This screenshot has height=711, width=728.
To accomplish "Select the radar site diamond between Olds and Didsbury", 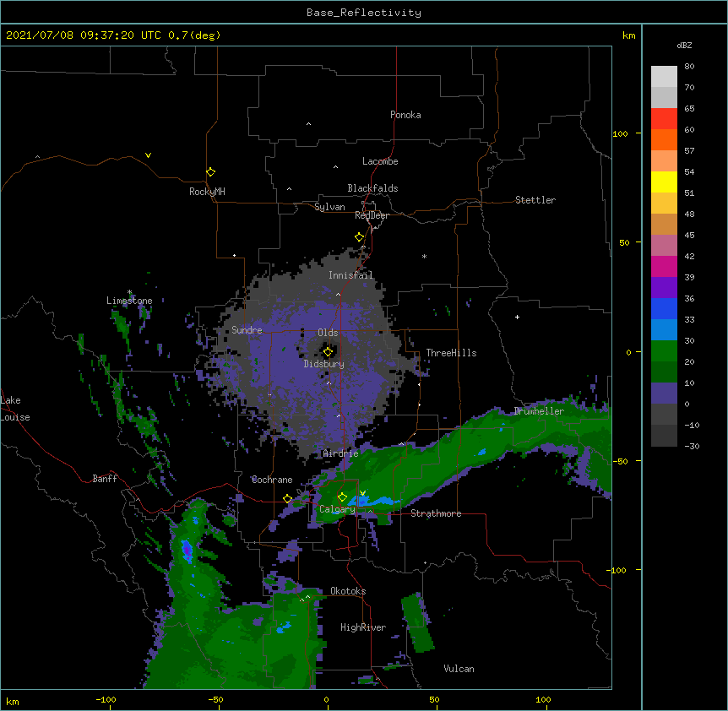I will click(329, 352).
